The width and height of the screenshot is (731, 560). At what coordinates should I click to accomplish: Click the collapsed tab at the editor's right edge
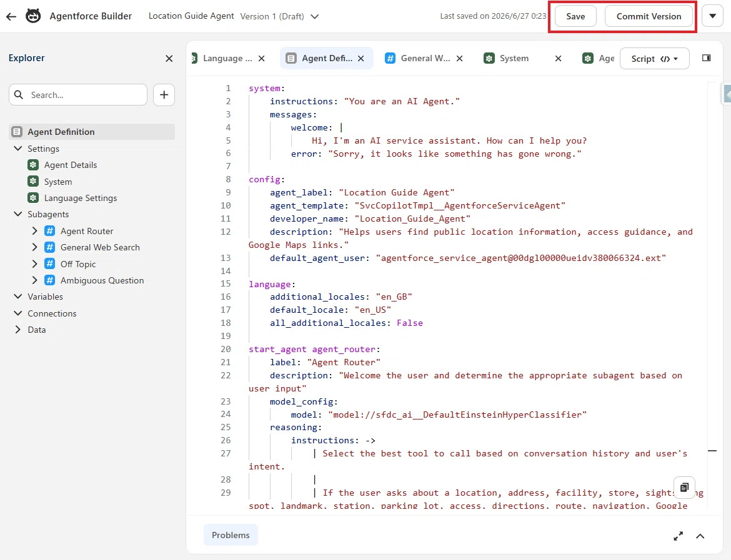[x=727, y=94]
